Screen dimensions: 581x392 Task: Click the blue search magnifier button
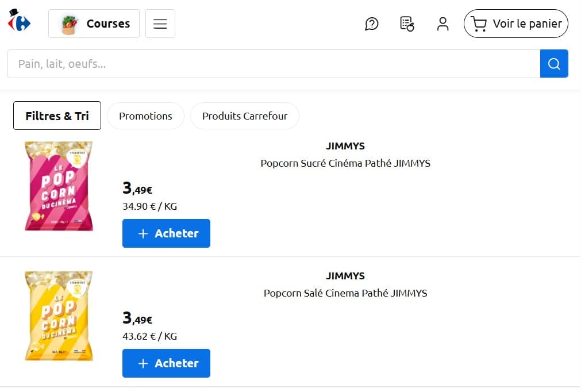coord(554,64)
